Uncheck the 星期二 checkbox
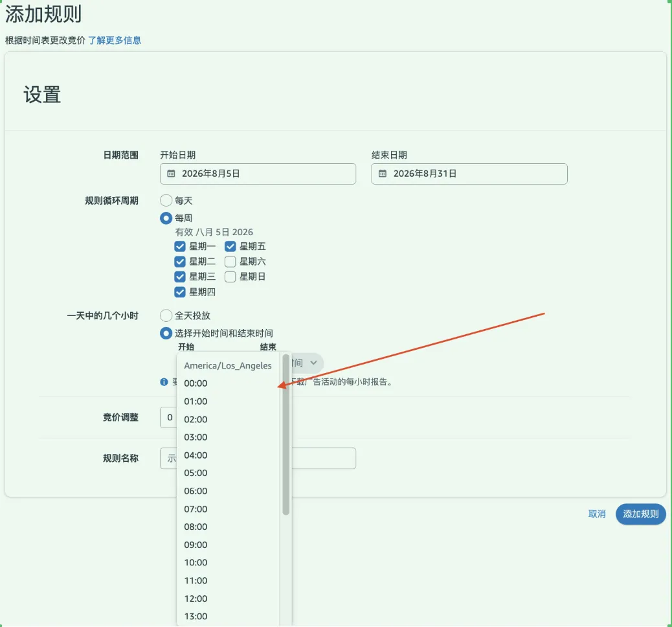 [180, 262]
